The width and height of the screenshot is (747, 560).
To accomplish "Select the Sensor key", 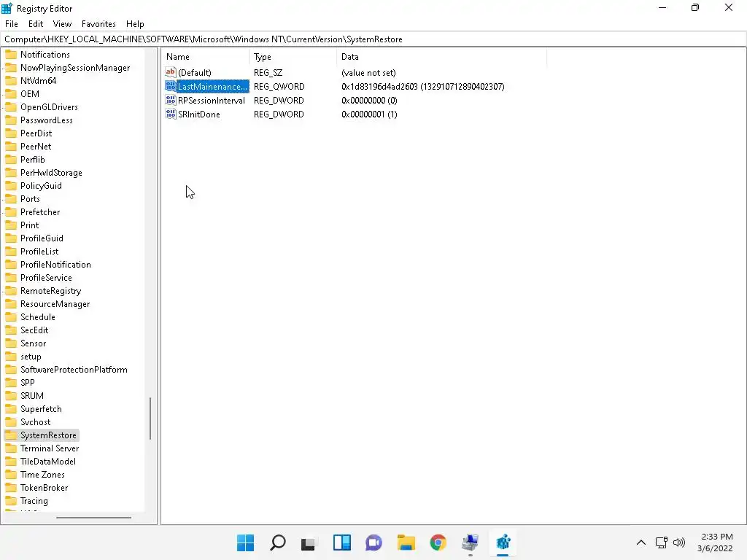I will pyautogui.click(x=33, y=343).
